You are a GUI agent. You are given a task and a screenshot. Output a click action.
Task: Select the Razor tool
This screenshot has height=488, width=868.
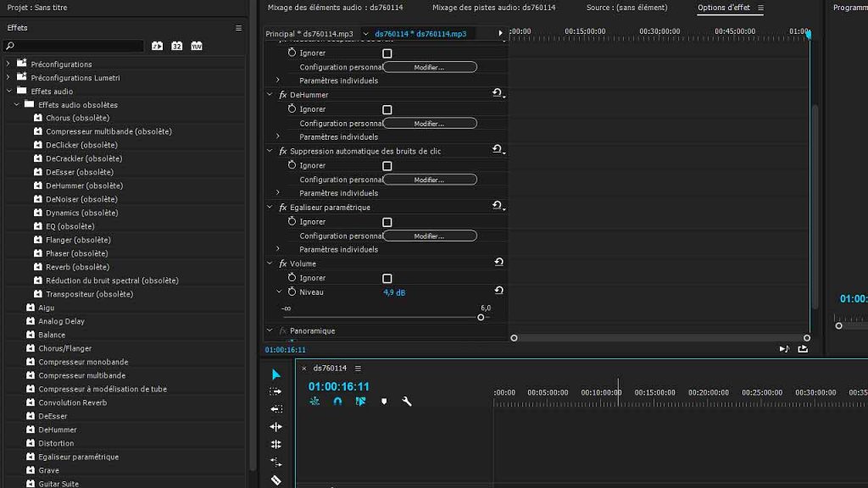[275, 480]
